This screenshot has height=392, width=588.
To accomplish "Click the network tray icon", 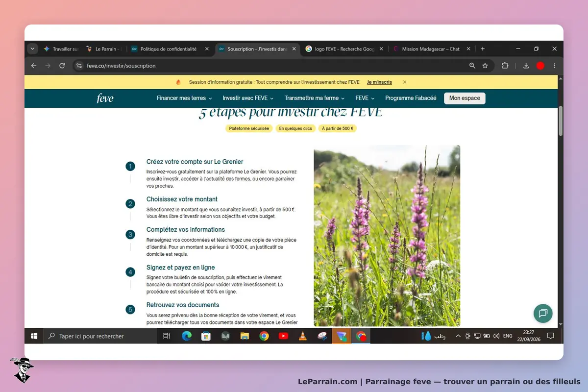I will click(477, 336).
